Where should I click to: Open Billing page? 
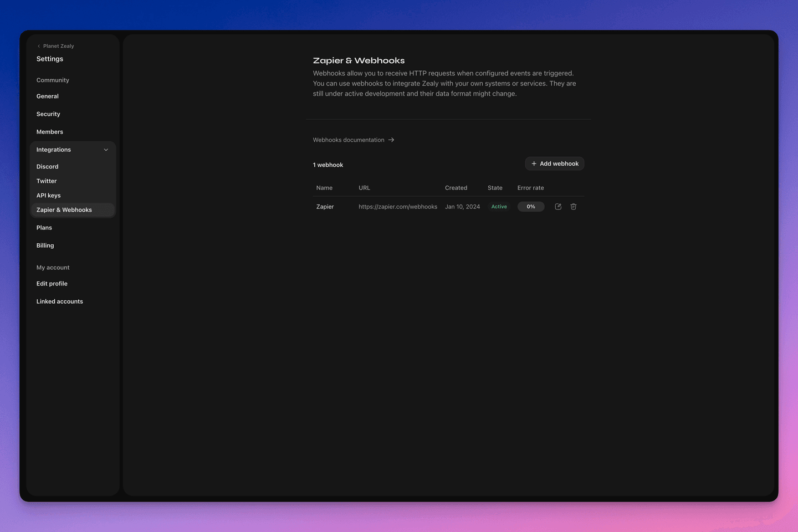[45, 245]
